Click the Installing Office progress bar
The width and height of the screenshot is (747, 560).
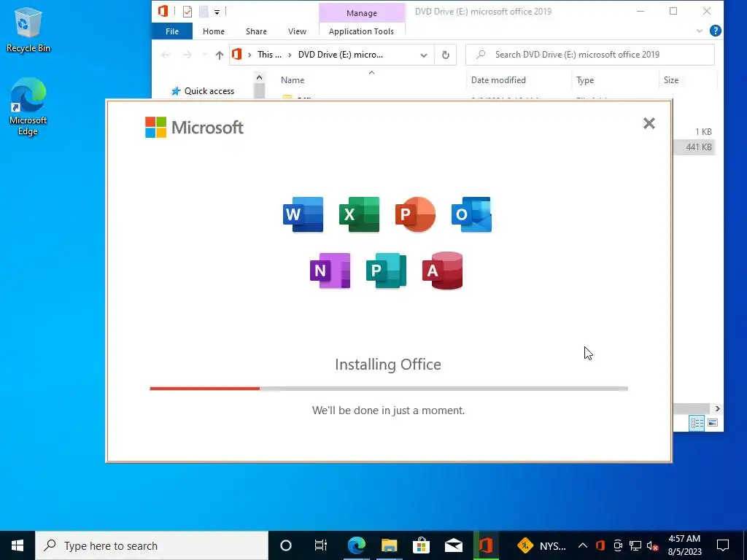coord(389,389)
